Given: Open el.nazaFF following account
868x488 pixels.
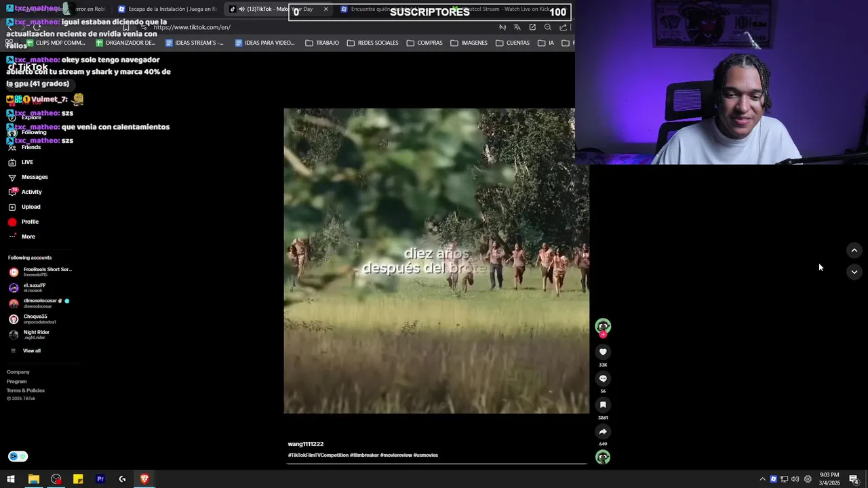Looking at the screenshot, I should point(28,287).
